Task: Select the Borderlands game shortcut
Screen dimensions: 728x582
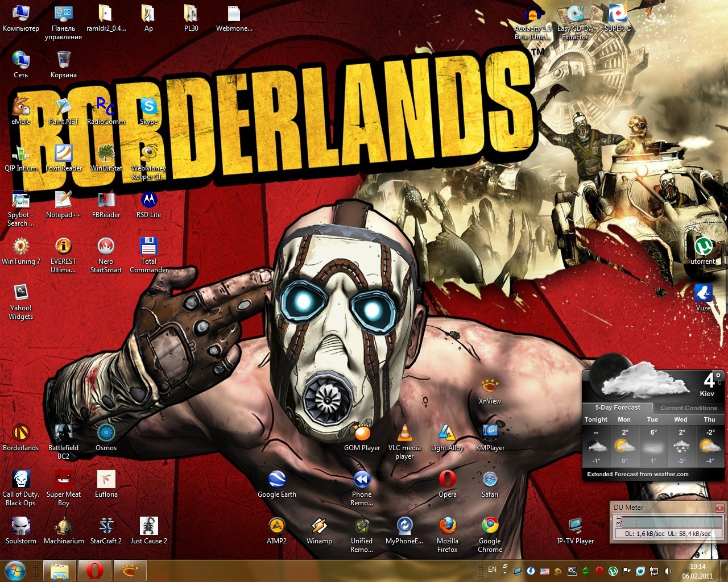Action: [x=21, y=437]
